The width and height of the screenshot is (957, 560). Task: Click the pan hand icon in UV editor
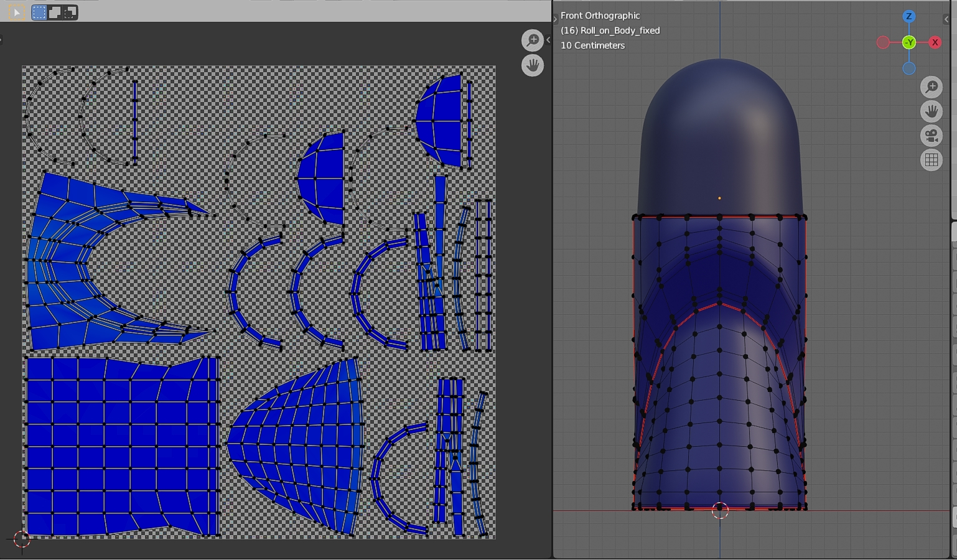tap(533, 65)
